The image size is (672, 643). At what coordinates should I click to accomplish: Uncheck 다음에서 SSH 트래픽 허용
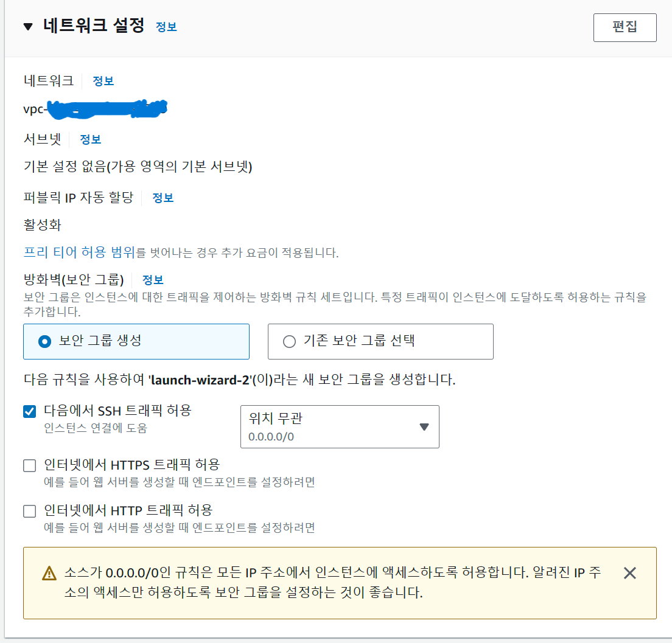(29, 411)
